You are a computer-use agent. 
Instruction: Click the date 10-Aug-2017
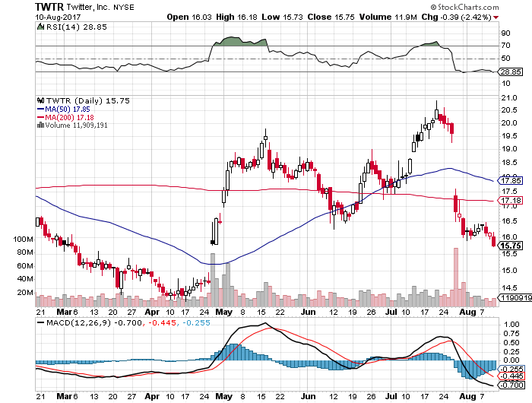58,17
